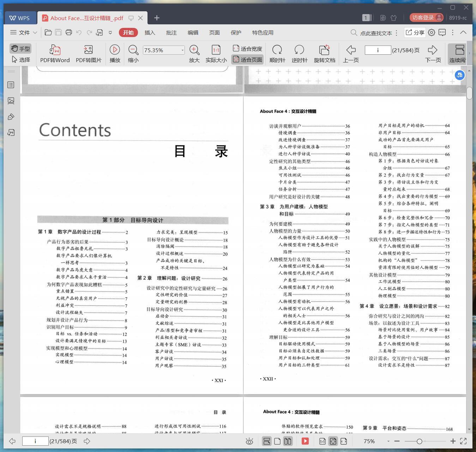Open the bottom sidebar panel icon
The image size is (476, 452).
11,133
